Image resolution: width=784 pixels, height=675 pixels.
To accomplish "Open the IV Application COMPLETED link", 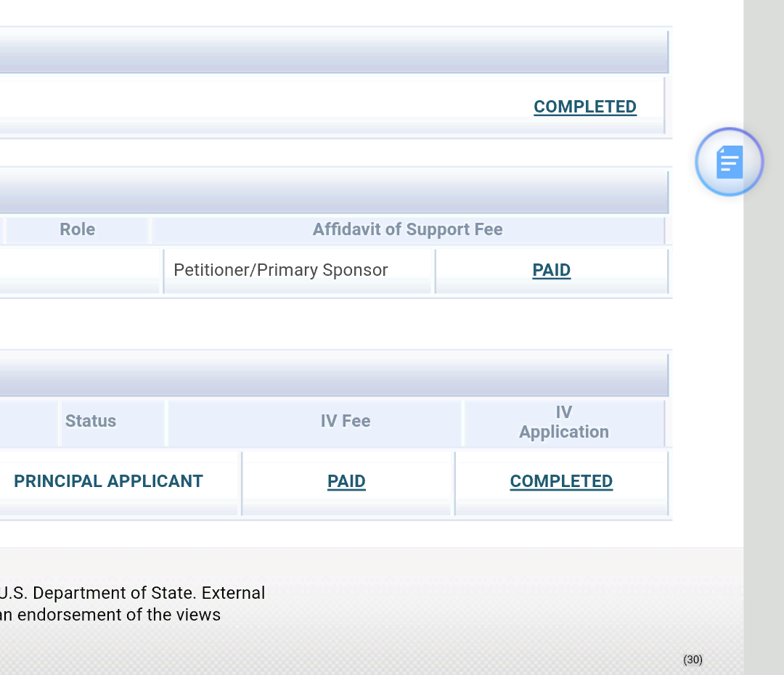I will [x=561, y=481].
